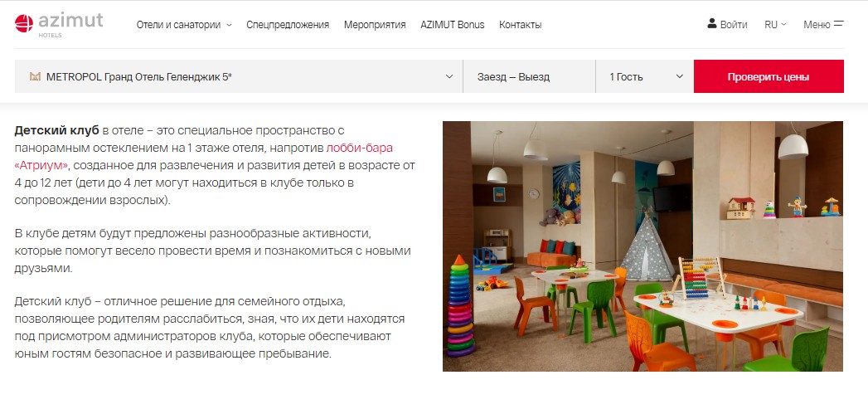Click the Детский клуб bold heading text
Screen dimensions: 868x409
pyautogui.click(x=56, y=131)
